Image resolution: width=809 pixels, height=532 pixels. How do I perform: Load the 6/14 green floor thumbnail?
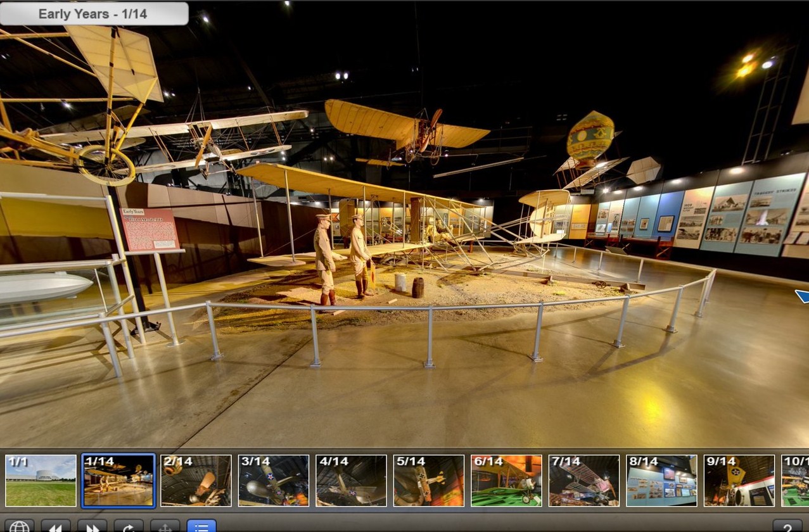pyautogui.click(x=506, y=481)
